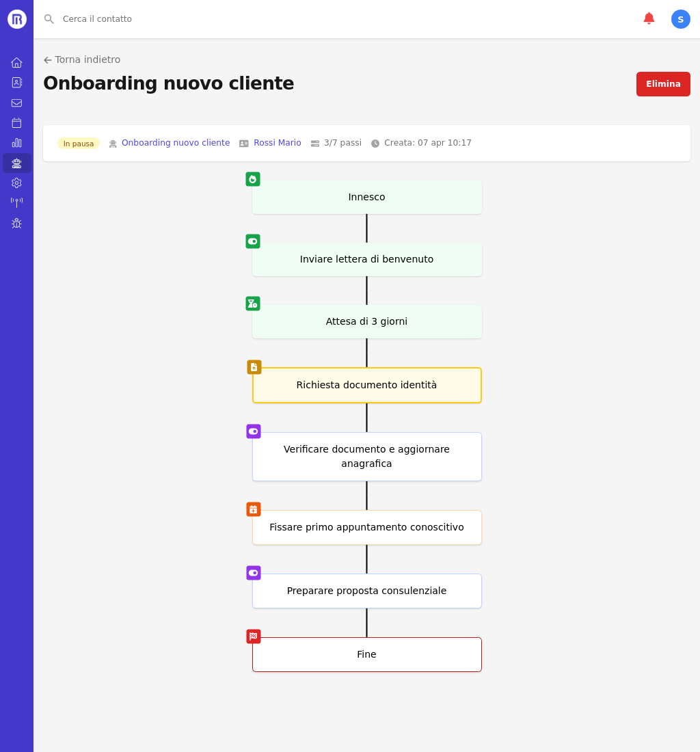Image resolution: width=700 pixels, height=752 pixels.
Task: Open the Rossi Mario contact link
Action: point(277,143)
